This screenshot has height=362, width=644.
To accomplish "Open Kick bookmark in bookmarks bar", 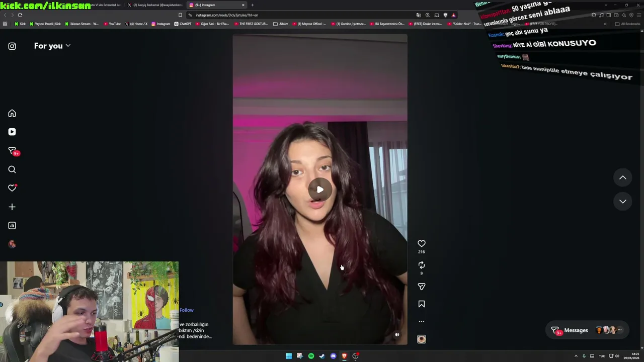I will (20, 24).
